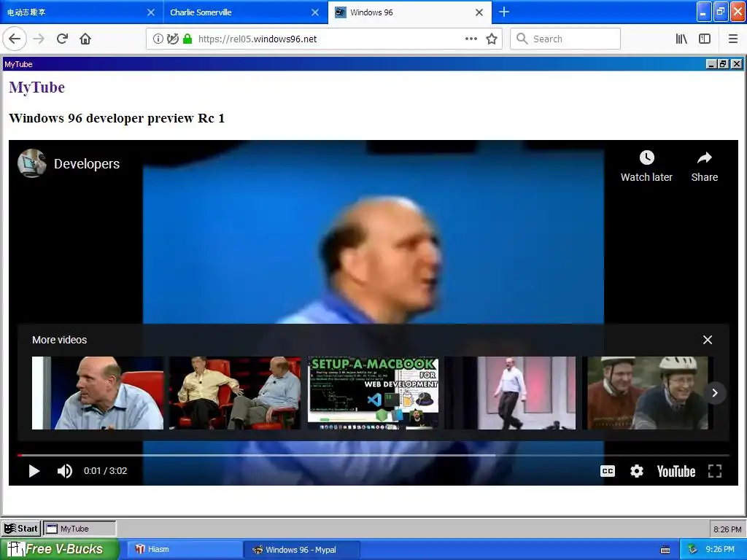Play the video
The height and width of the screenshot is (560, 747).
pyautogui.click(x=34, y=471)
